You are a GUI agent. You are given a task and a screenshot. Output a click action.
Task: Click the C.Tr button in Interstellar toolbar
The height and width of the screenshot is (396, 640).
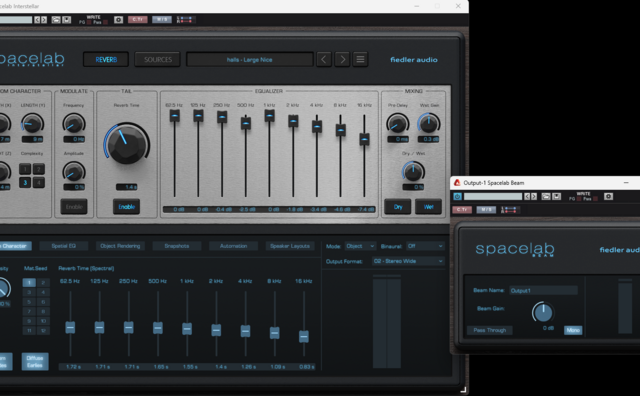(x=138, y=19)
